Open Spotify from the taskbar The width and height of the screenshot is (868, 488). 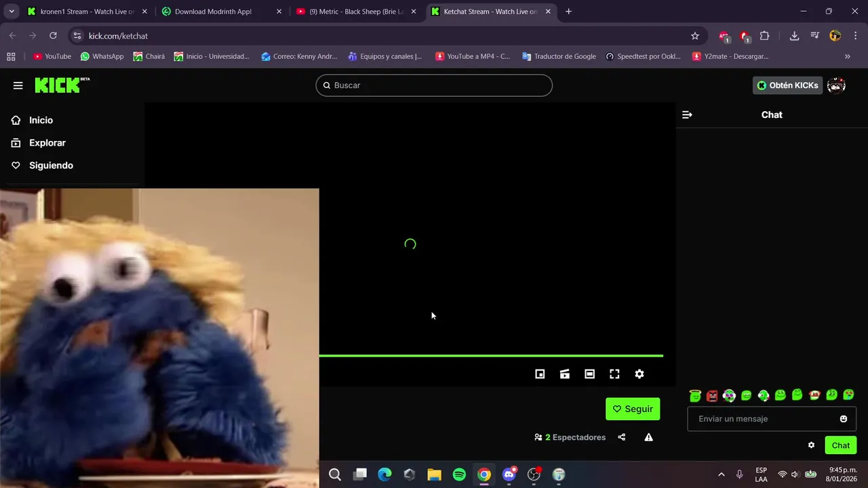coord(459,474)
